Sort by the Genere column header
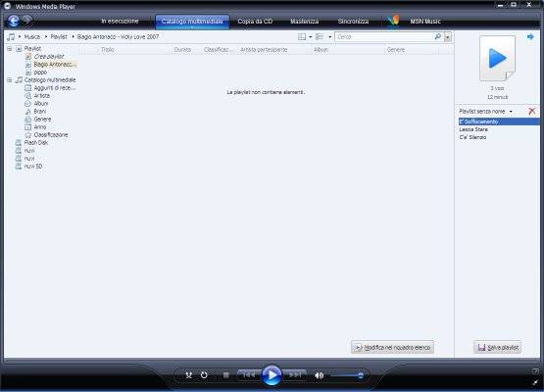Screen dimensions: 544x392 click(x=411, y=50)
